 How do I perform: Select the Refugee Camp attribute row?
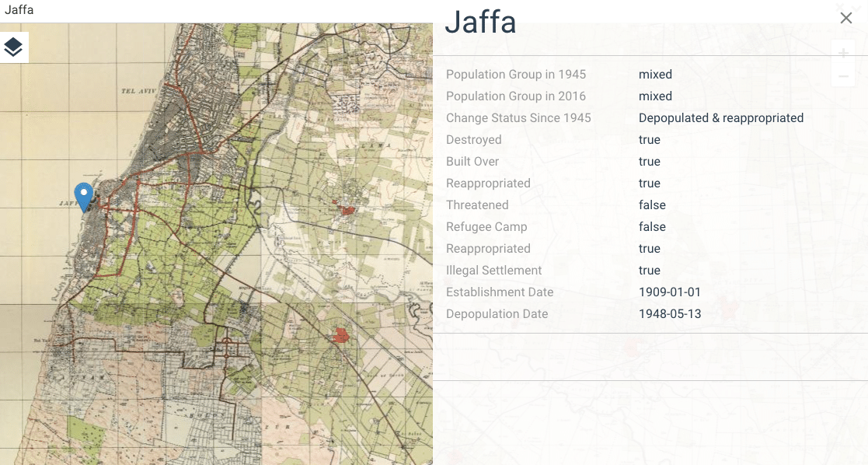[486, 226]
